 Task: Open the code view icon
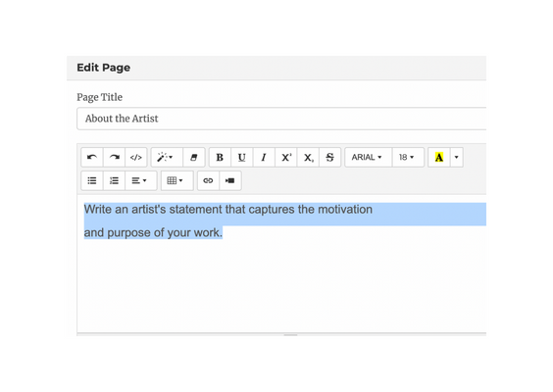[135, 157]
